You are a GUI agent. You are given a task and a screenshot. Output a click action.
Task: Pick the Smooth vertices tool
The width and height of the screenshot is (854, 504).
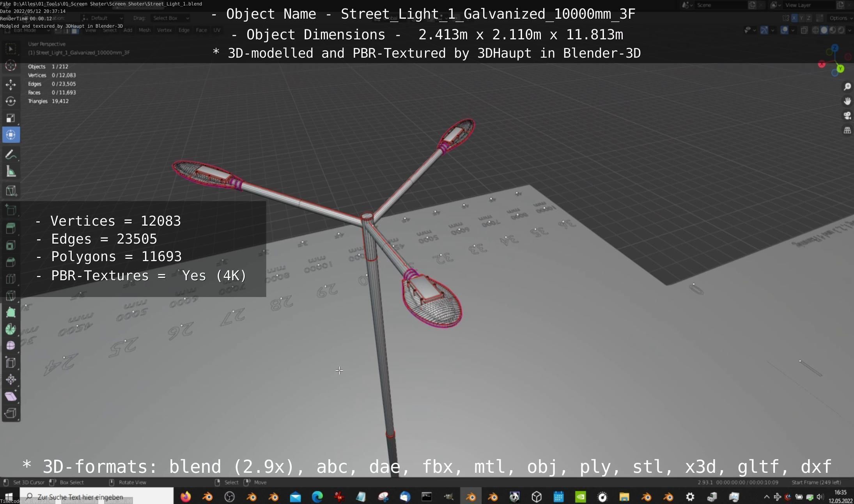(x=11, y=346)
